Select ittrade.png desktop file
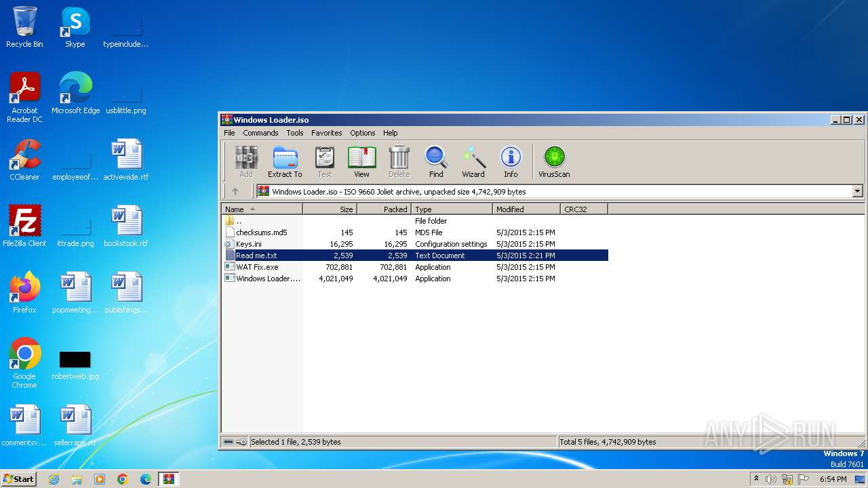Image resolution: width=868 pixels, height=488 pixels. [75, 231]
